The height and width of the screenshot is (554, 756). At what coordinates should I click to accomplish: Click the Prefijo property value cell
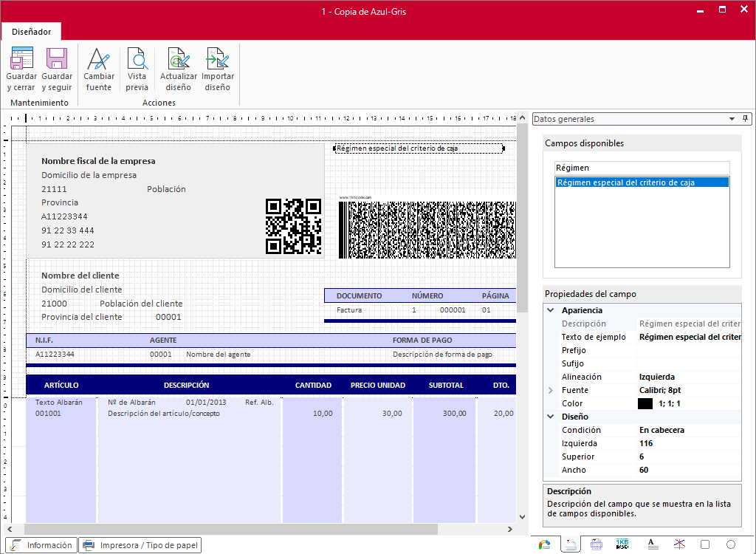click(690, 350)
